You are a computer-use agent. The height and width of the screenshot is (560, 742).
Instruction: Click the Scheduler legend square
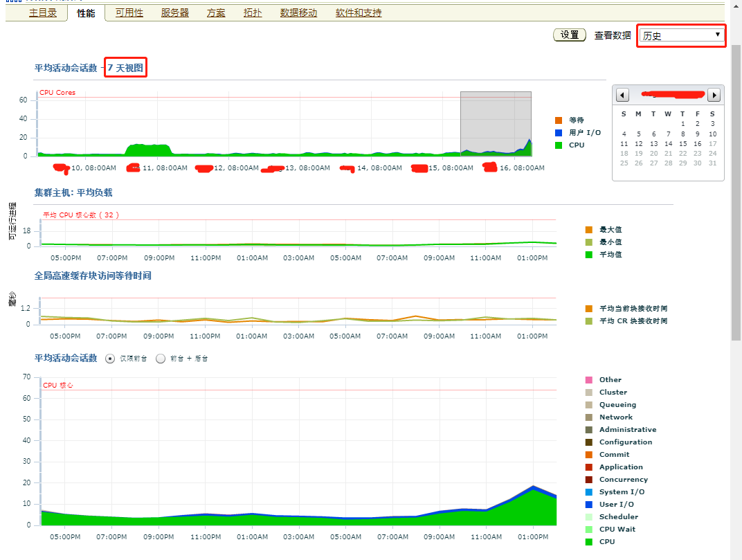point(590,516)
